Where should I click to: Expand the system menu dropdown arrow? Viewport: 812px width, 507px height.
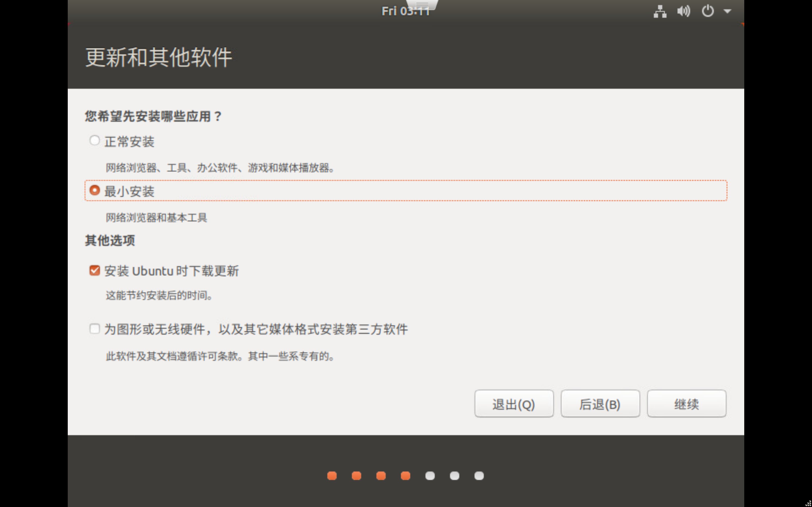pos(727,11)
